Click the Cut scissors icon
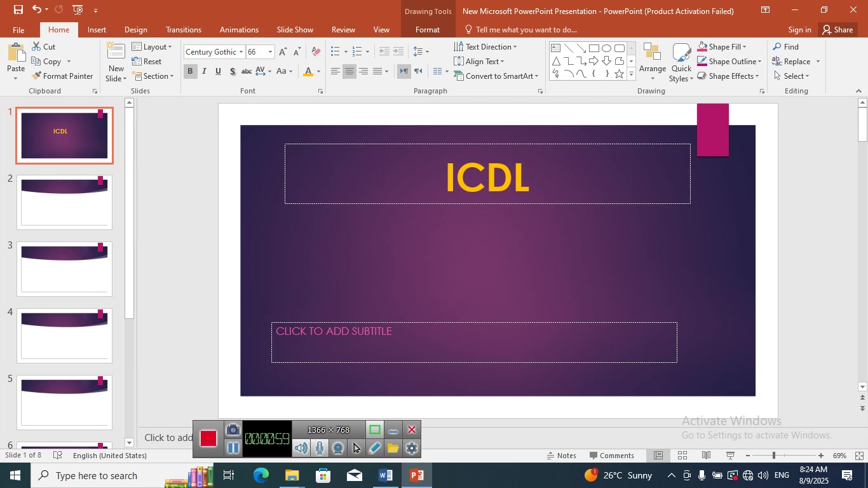 36,47
